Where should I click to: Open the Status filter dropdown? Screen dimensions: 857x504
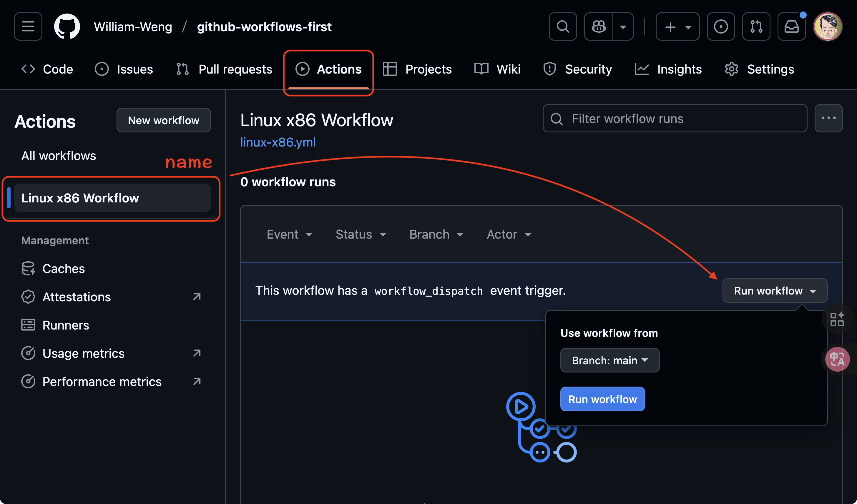point(361,234)
